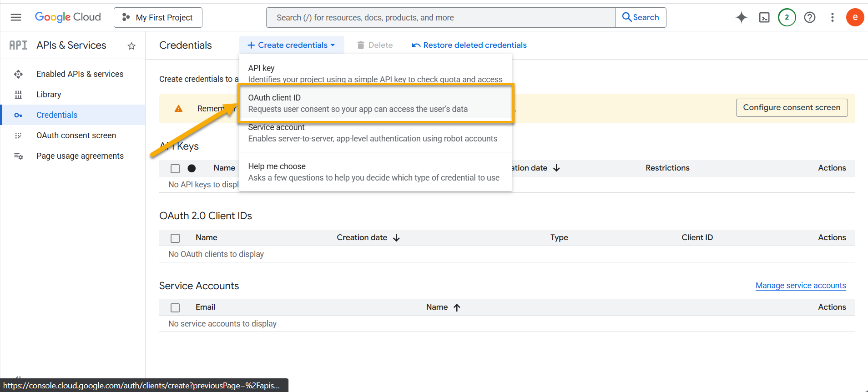Click the Delete trash icon
The height and width of the screenshot is (392, 868).
361,45
